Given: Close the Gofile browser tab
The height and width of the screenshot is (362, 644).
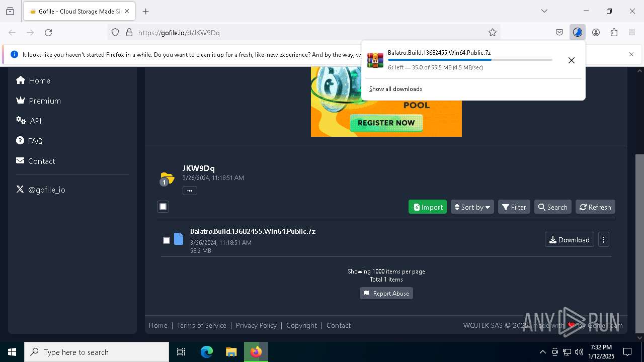Looking at the screenshot, I should (x=127, y=11).
